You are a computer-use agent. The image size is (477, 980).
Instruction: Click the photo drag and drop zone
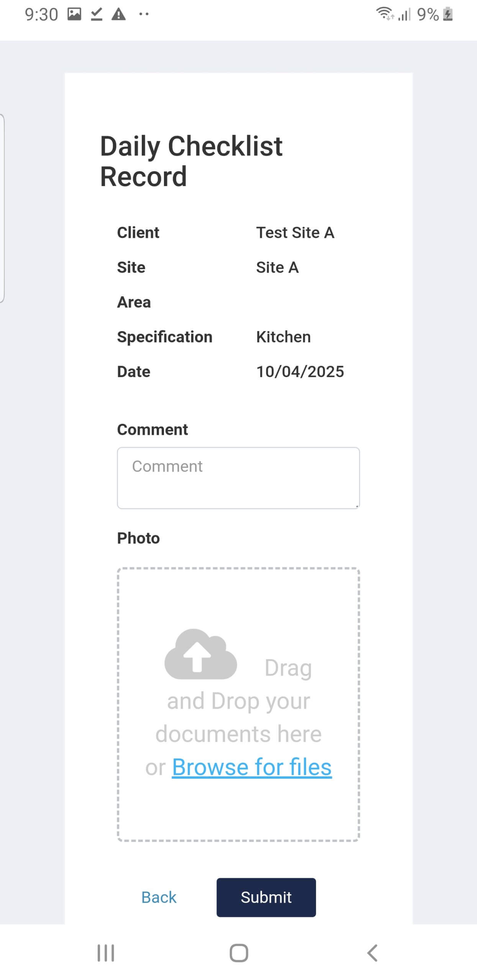[238, 704]
